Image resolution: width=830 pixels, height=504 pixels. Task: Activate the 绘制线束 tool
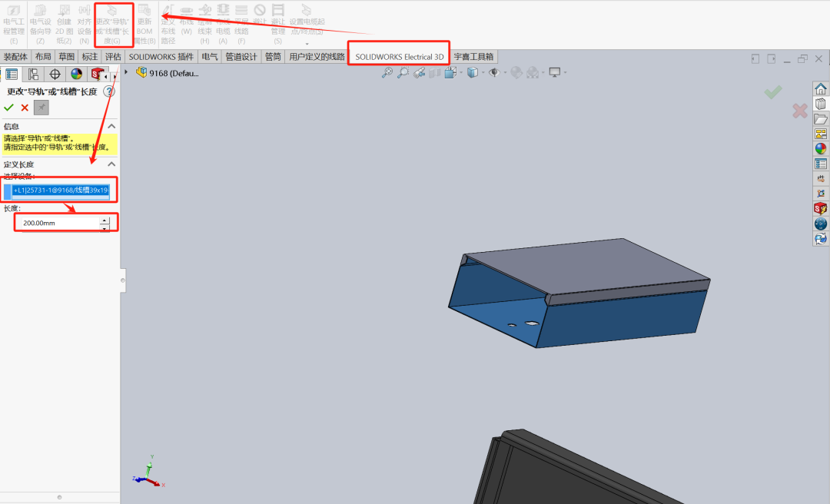tap(204, 19)
